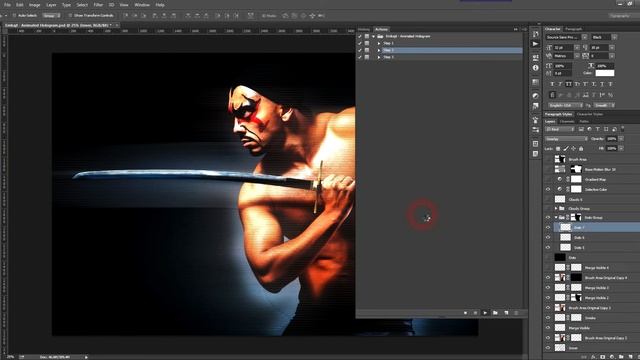The width and height of the screenshot is (640, 360).
Task: Delete the selected action using trash icon
Action: [516, 313]
